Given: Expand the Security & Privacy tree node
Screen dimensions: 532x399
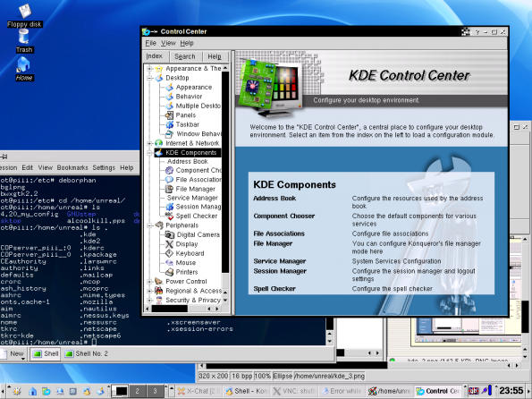Looking at the screenshot, I should click(x=149, y=301).
